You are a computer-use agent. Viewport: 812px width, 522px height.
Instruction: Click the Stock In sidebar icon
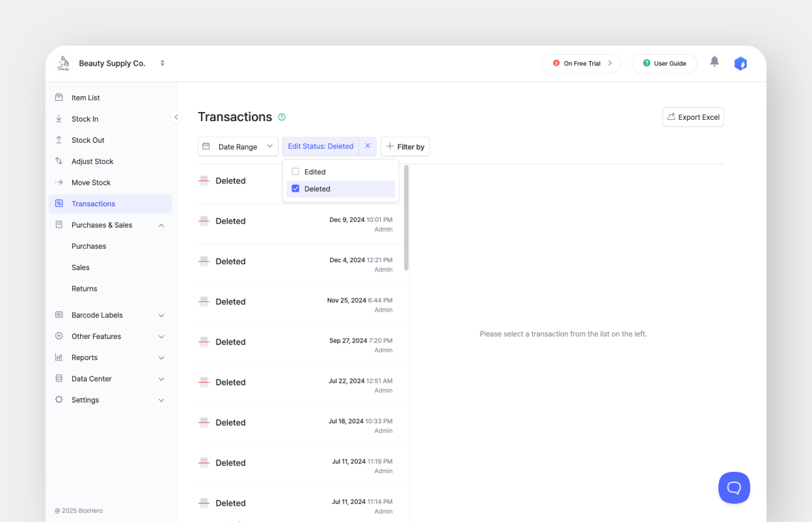click(x=59, y=119)
